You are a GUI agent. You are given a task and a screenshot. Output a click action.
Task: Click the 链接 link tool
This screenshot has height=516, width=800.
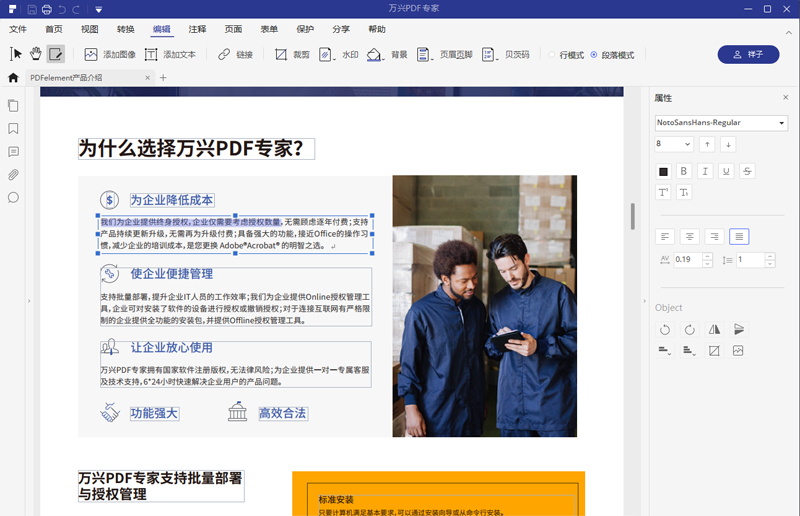coord(235,54)
